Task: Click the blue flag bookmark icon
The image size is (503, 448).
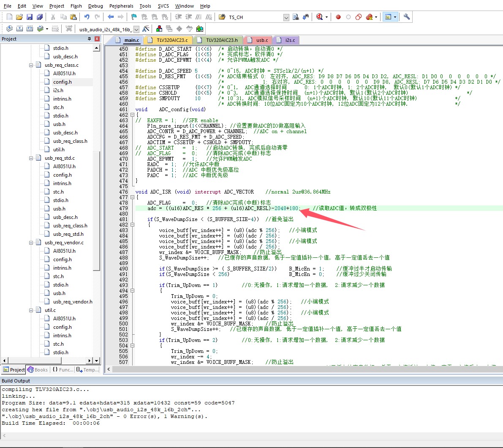Action: pos(134,17)
